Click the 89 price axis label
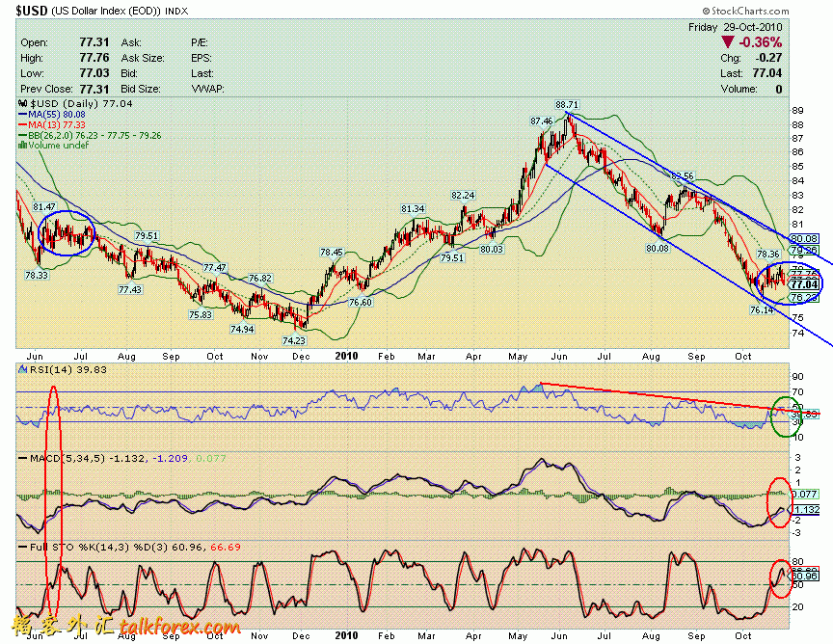 798,111
